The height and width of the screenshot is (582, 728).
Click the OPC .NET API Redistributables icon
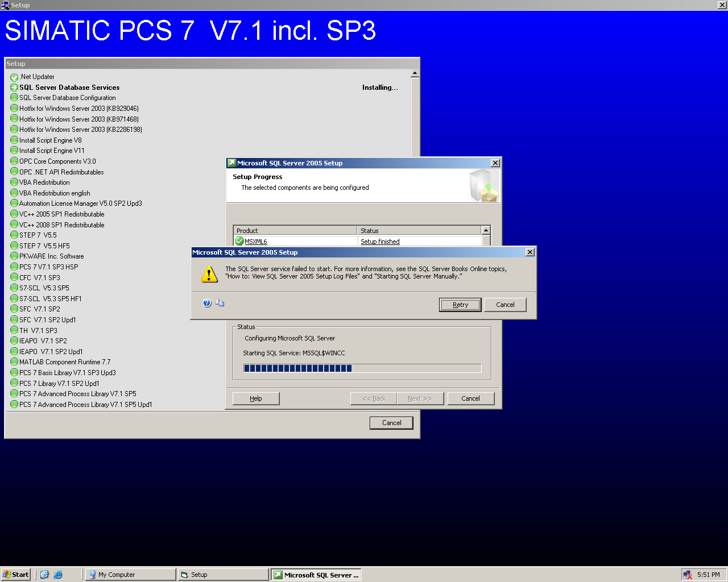click(14, 172)
